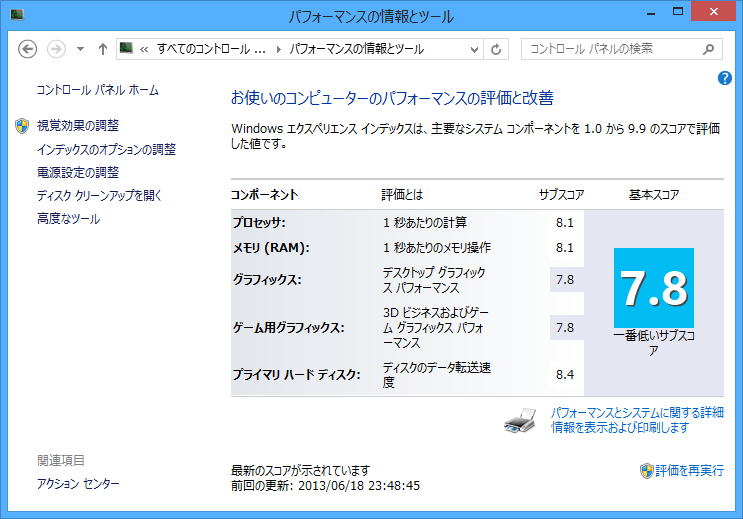Open インデックスのオプションの調整 link
This screenshot has width=743, height=519.
tap(107, 149)
